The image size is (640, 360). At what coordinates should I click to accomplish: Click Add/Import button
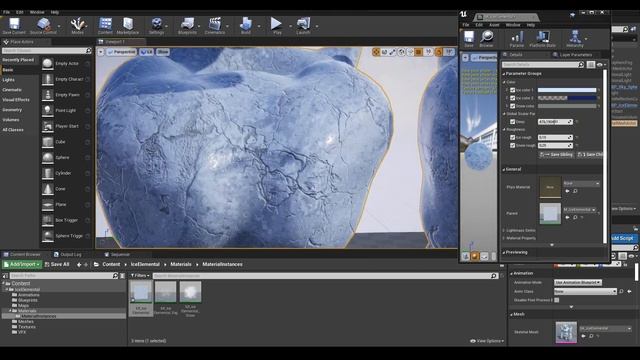click(22, 264)
